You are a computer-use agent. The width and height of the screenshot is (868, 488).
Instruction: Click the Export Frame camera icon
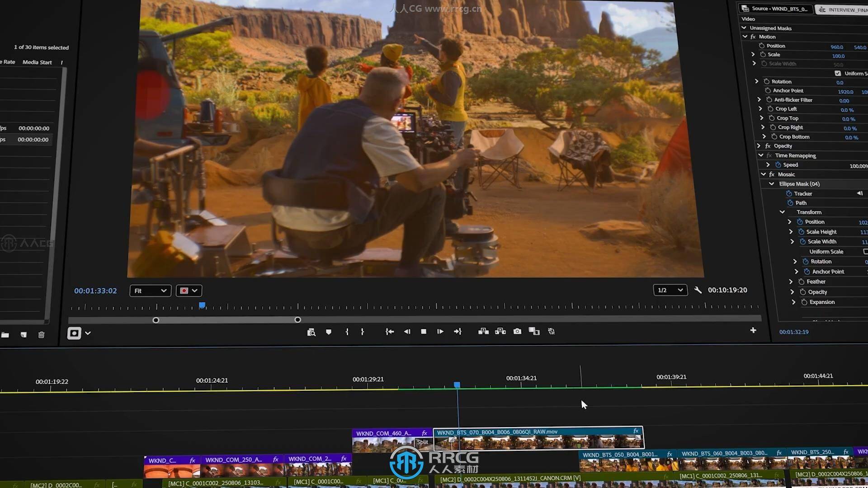tap(517, 332)
